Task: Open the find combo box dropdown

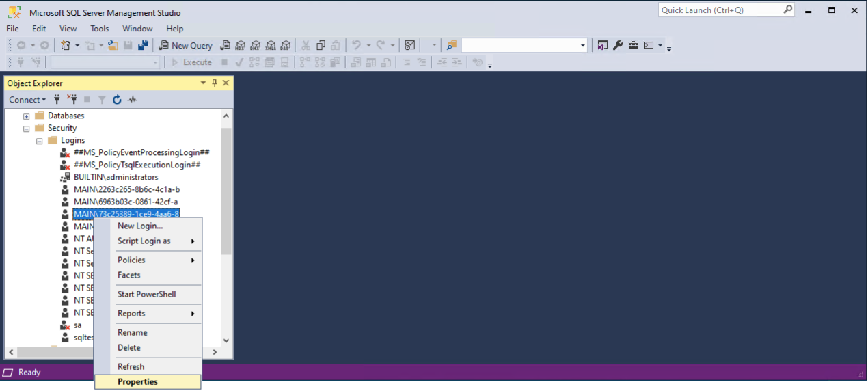Action: tap(583, 45)
